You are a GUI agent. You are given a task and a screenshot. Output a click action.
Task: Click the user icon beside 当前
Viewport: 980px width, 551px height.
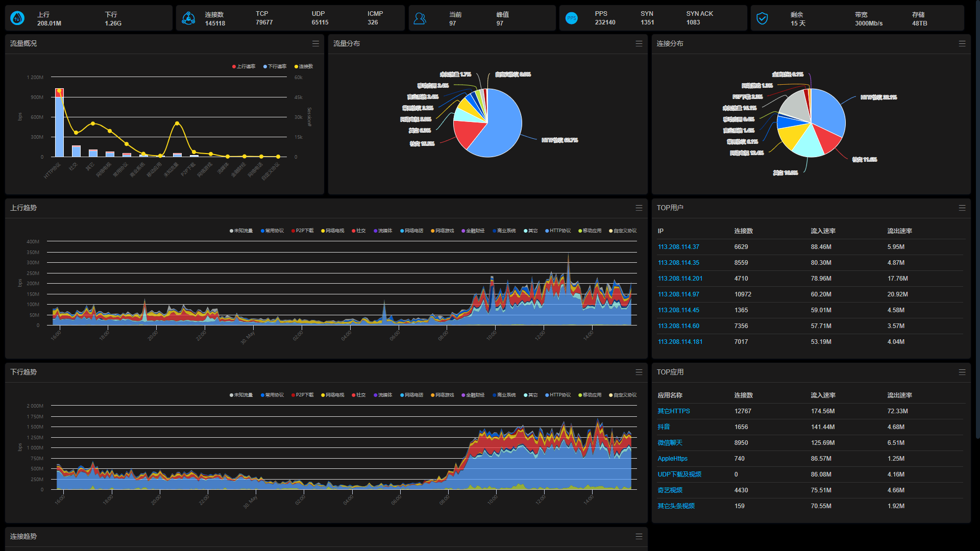tap(420, 18)
